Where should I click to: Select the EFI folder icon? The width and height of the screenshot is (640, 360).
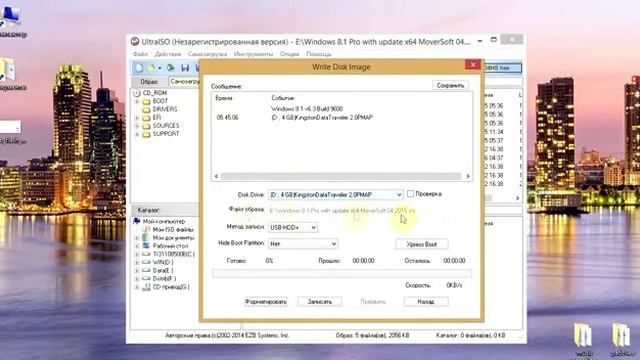coord(146,118)
